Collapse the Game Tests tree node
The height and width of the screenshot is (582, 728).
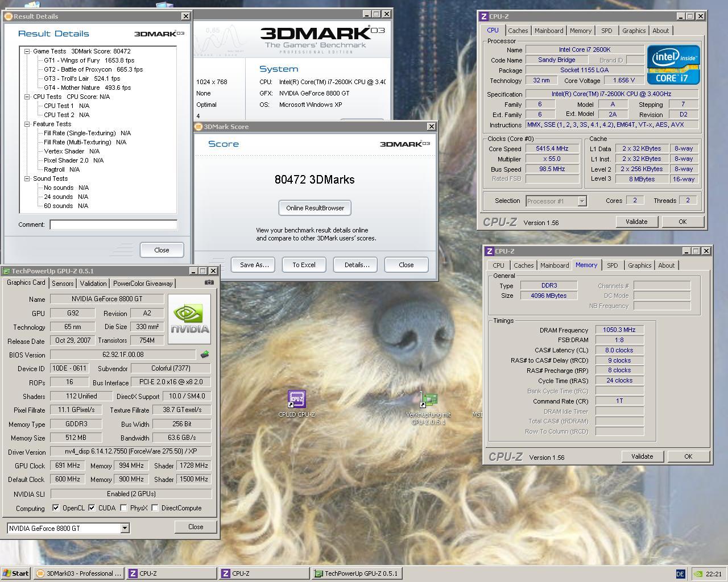point(27,51)
